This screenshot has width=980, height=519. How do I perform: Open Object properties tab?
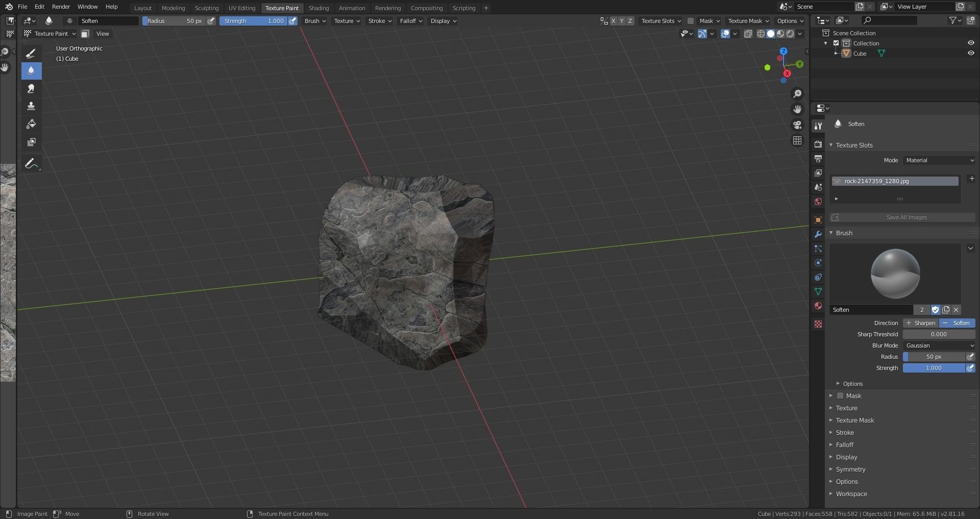coord(818,220)
